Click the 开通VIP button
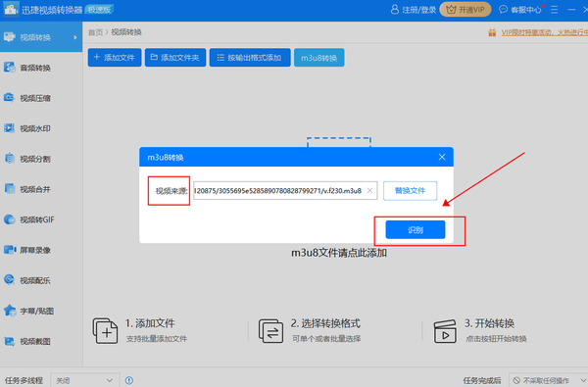 pyautogui.click(x=465, y=10)
